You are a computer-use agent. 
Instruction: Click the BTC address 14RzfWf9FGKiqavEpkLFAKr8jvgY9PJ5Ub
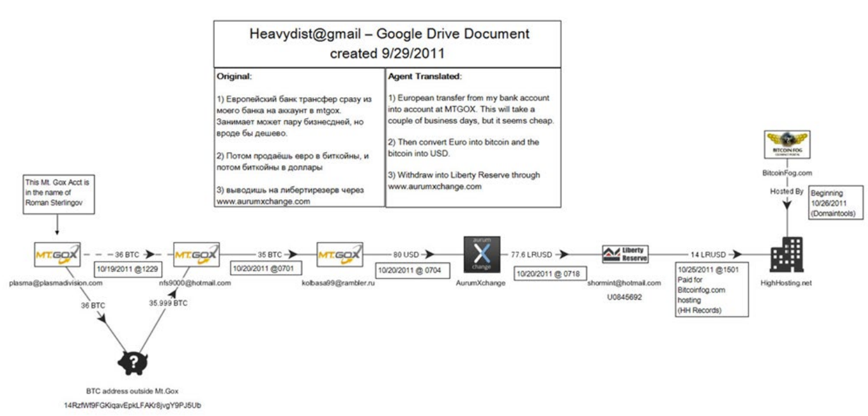[x=137, y=404]
